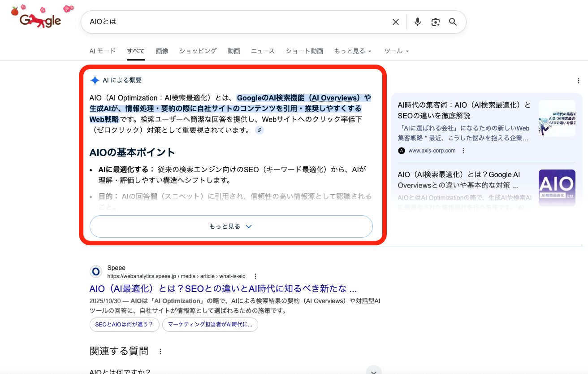Clear the search box text
Image resolution: width=588 pixels, height=374 pixels.
[395, 22]
